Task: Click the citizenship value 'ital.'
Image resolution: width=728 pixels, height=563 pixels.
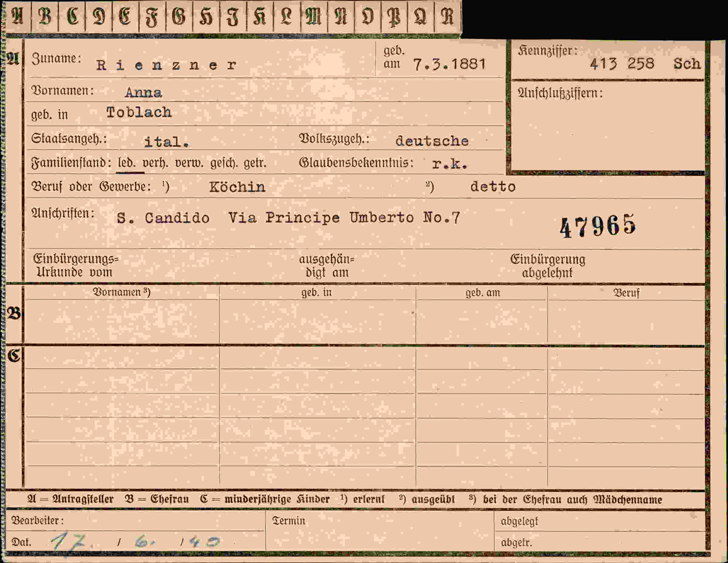Action: [167, 142]
